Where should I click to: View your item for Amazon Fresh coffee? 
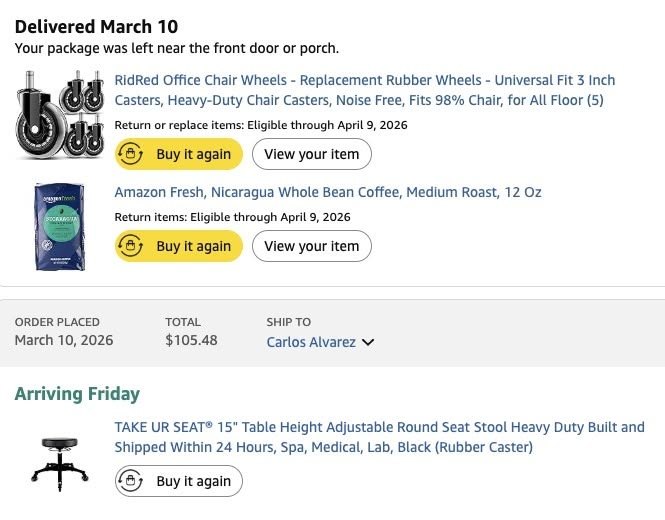[x=311, y=246]
